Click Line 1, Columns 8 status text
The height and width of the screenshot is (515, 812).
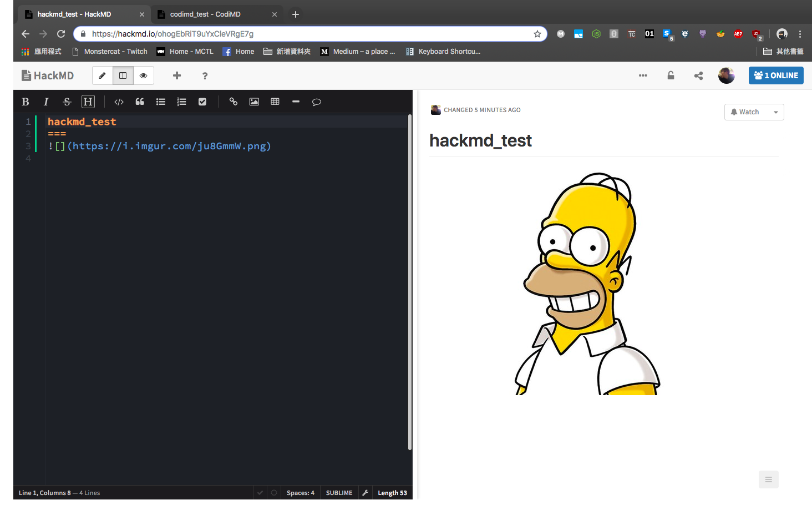point(45,493)
